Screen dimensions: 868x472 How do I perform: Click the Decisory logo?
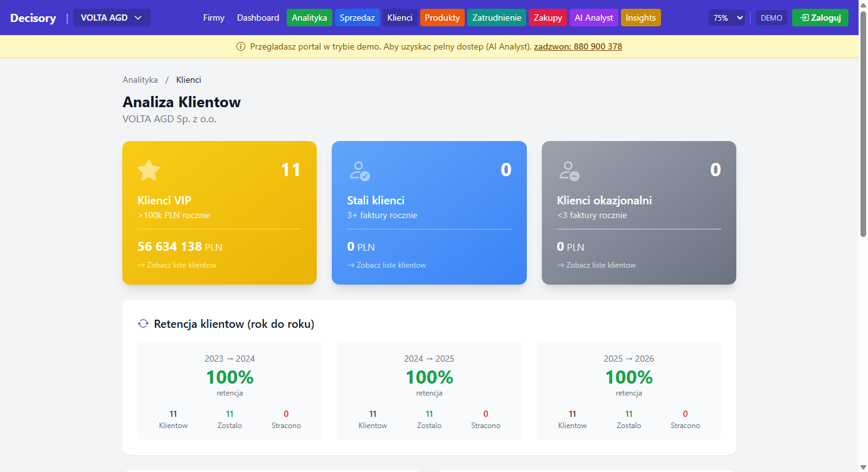click(33, 18)
